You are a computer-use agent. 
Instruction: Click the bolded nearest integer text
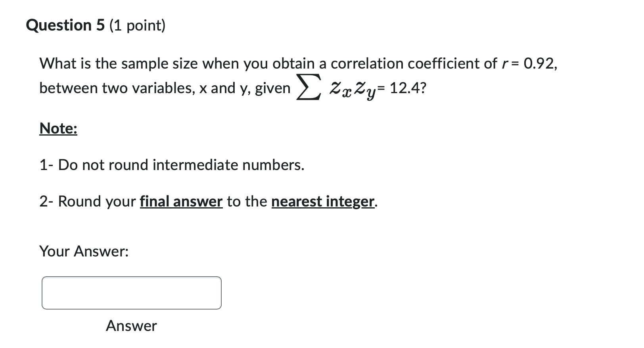322,201
